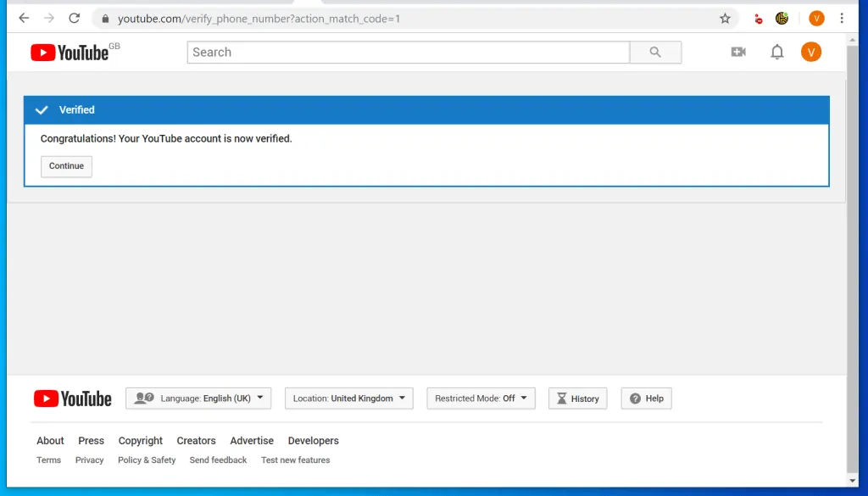
Task: Open the Restricted Mode: Off dropdown
Action: tap(481, 398)
